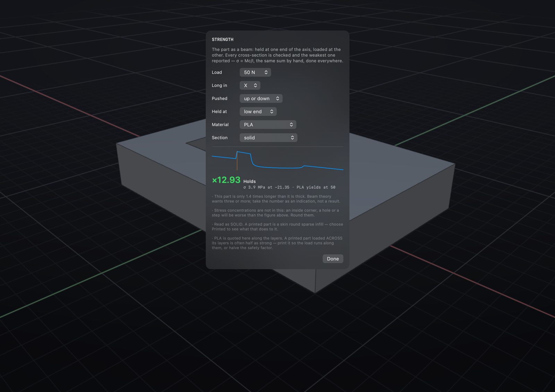Open the Load dropdown showing 50 N
Screen dimensions: 555x392
click(x=255, y=72)
